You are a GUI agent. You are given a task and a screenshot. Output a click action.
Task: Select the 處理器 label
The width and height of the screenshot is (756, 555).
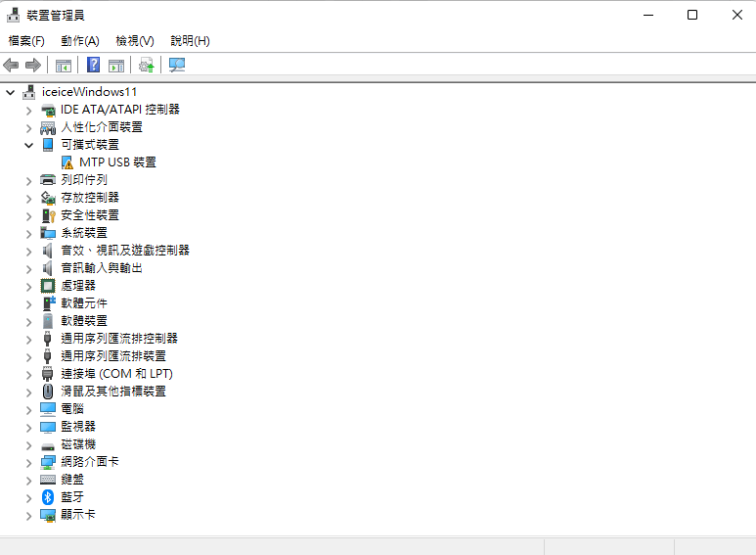[78, 286]
